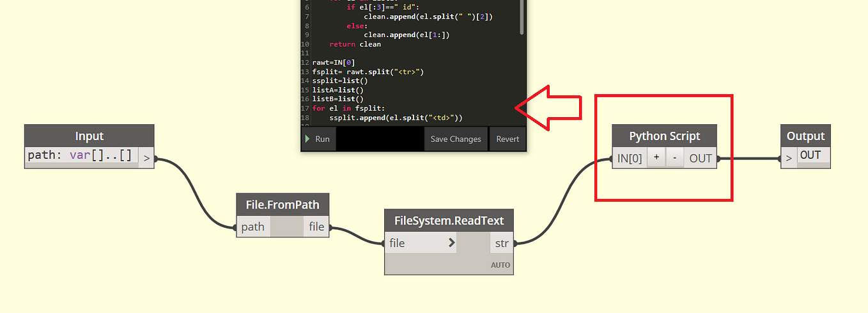This screenshot has width=868, height=313.
Task: Select the OUT port on Python Script
Action: point(700,158)
